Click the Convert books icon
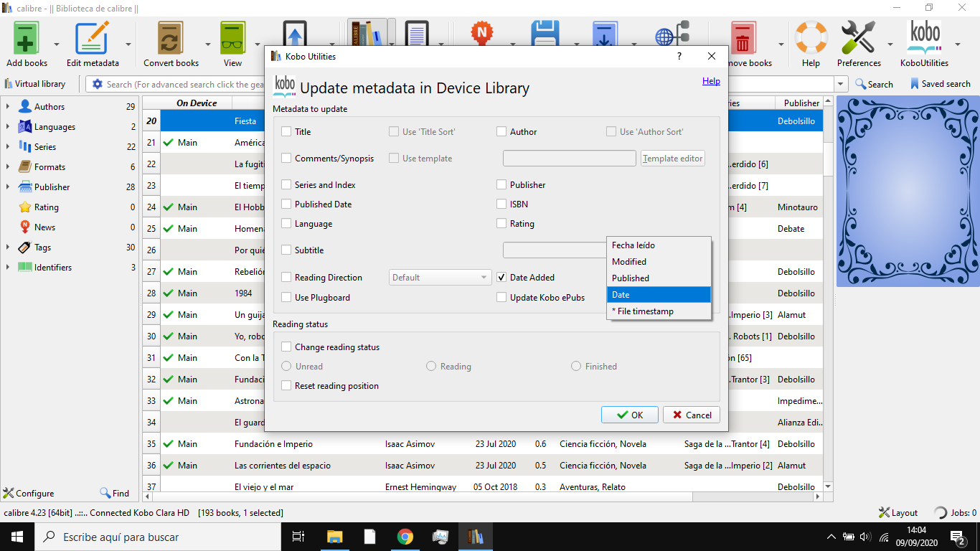Screen dimensions: 980x551 click(x=171, y=38)
